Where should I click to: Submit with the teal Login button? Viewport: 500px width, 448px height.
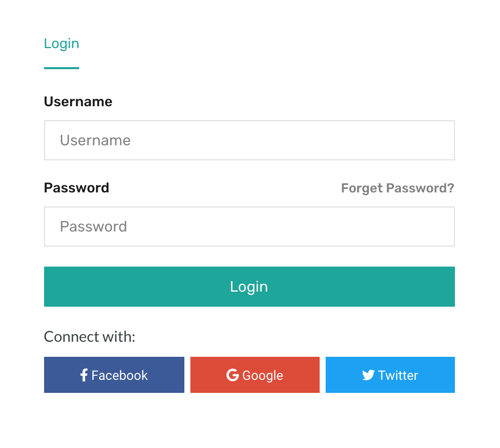[249, 287]
